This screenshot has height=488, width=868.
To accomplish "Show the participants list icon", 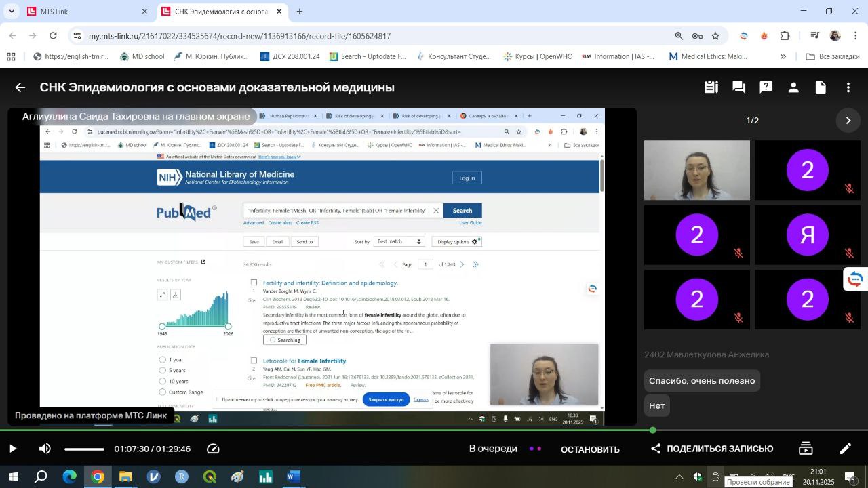I will coord(793,87).
